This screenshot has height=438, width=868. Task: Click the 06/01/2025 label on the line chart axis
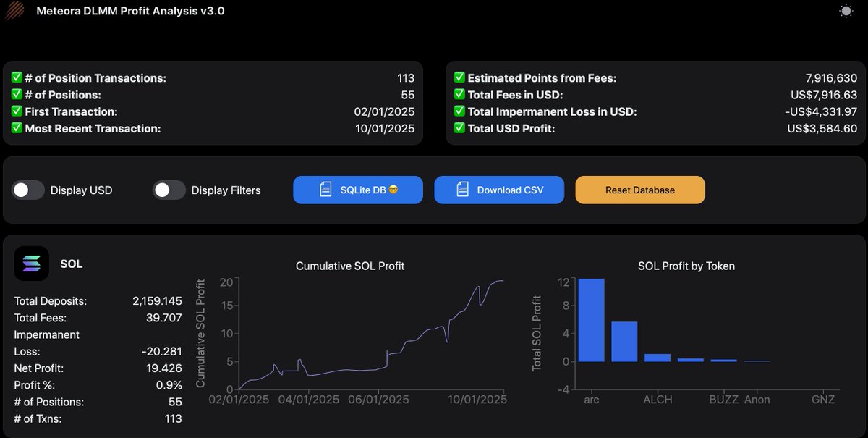point(378,400)
